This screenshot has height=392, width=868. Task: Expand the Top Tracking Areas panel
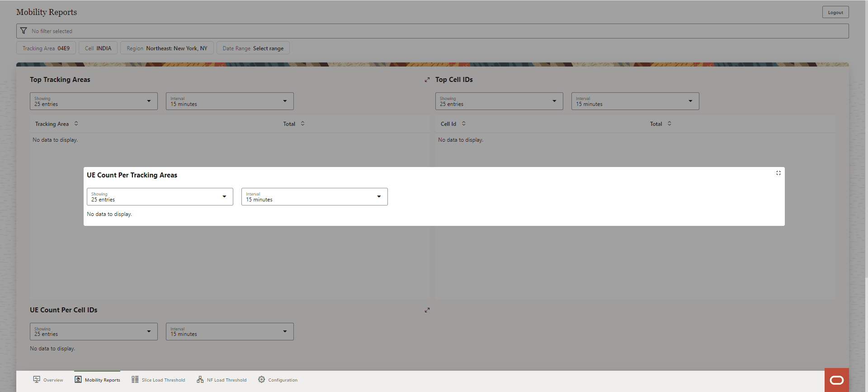tap(427, 80)
